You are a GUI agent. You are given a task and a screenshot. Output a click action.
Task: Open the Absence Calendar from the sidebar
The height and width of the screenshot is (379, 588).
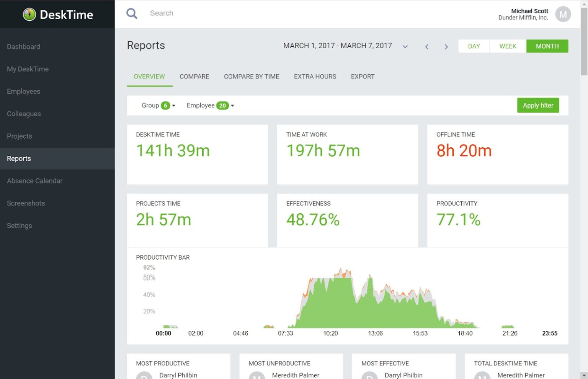pos(34,181)
